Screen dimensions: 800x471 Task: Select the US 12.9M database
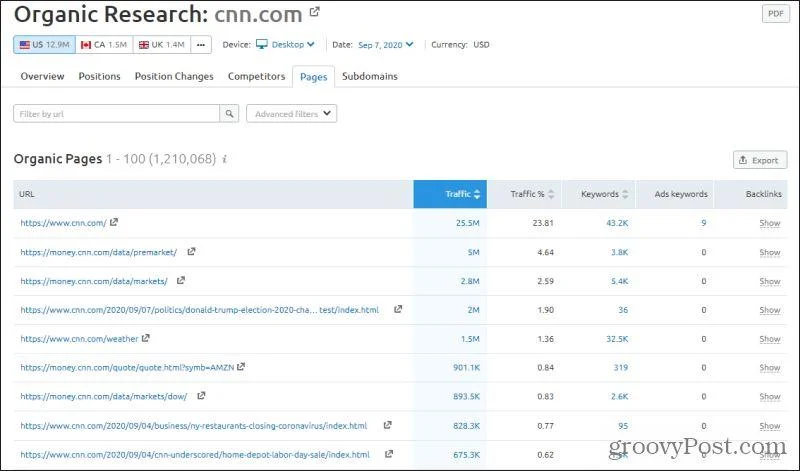point(44,45)
